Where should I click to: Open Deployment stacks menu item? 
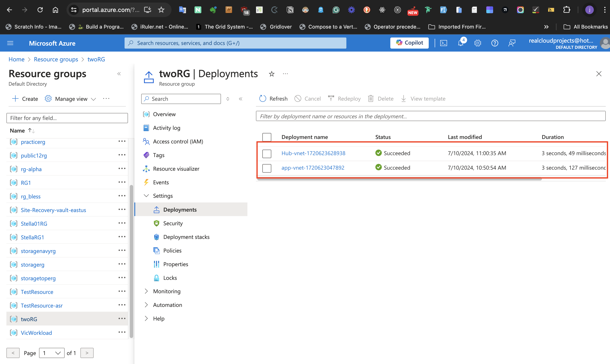(x=186, y=237)
